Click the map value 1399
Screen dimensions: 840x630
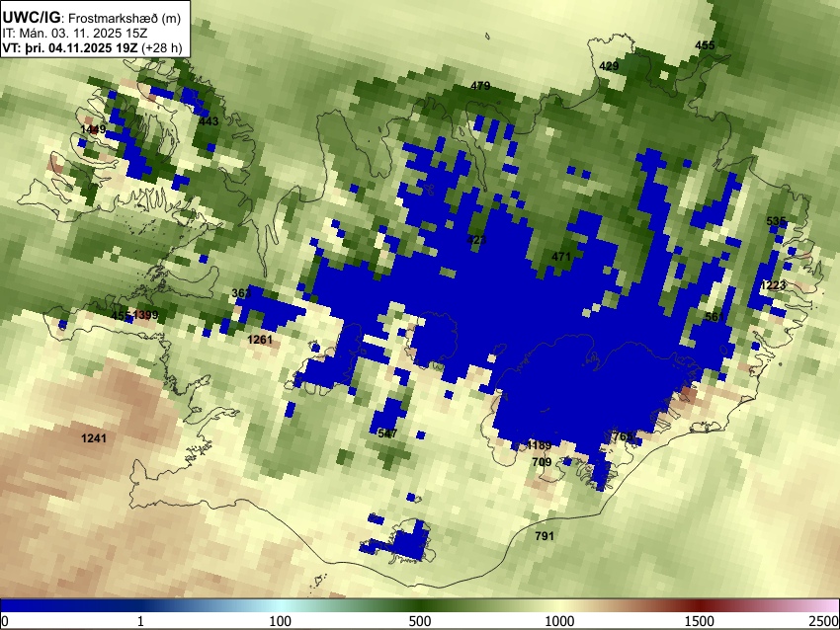[145, 315]
